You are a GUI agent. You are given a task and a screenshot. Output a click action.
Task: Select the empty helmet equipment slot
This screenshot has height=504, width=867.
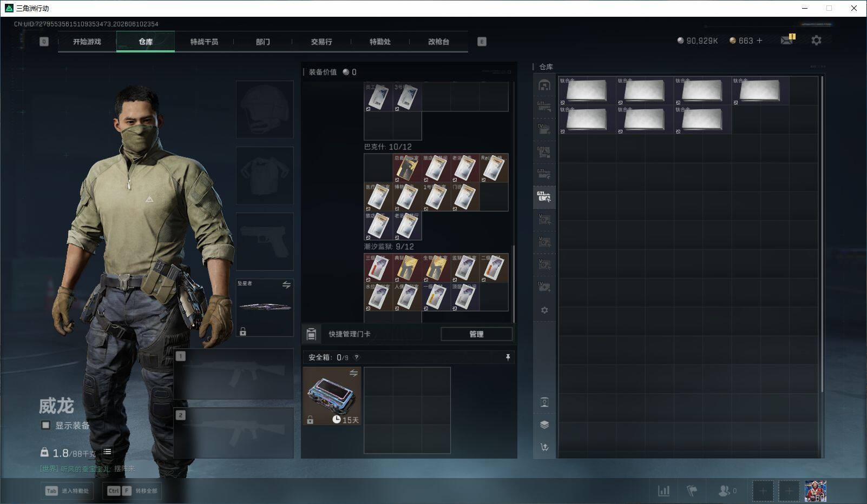point(265,109)
